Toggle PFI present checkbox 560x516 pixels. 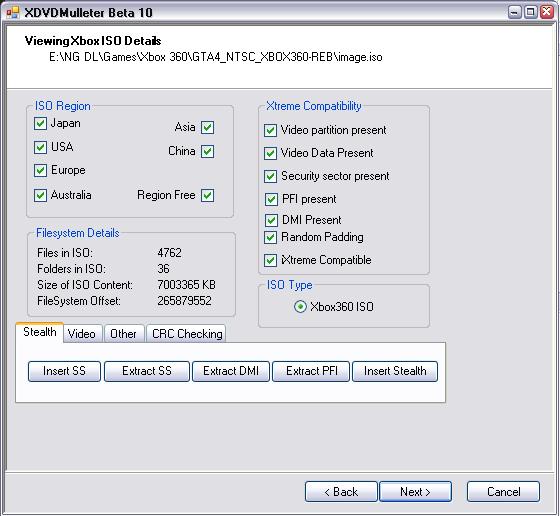click(271, 199)
